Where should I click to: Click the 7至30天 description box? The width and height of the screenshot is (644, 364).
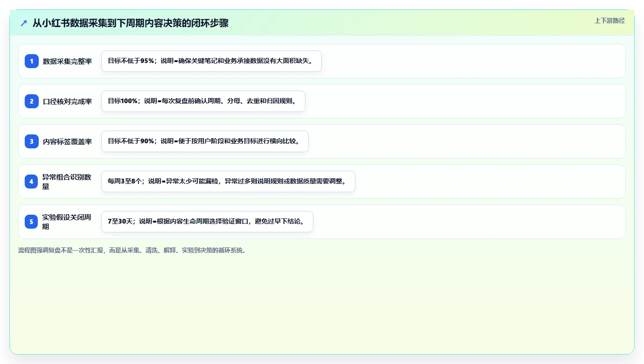click(x=207, y=222)
